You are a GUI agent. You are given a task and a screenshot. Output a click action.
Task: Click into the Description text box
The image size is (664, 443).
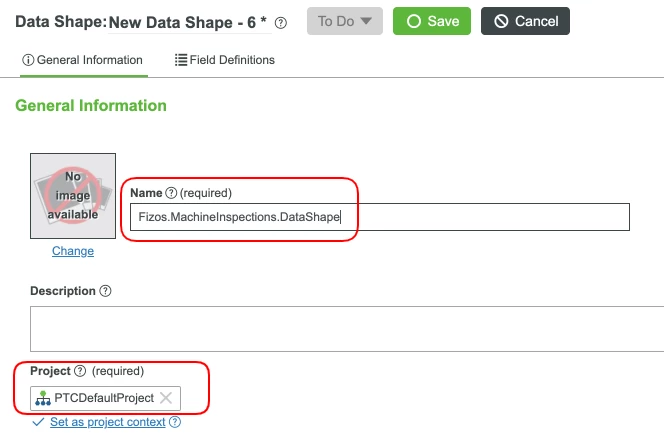pyautogui.click(x=346, y=327)
